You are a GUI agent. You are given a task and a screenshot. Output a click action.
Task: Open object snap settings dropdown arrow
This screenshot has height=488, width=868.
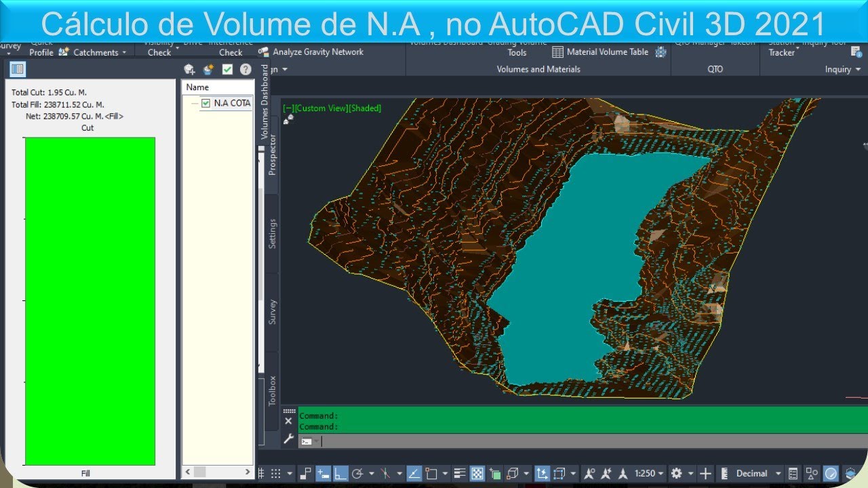pos(445,473)
